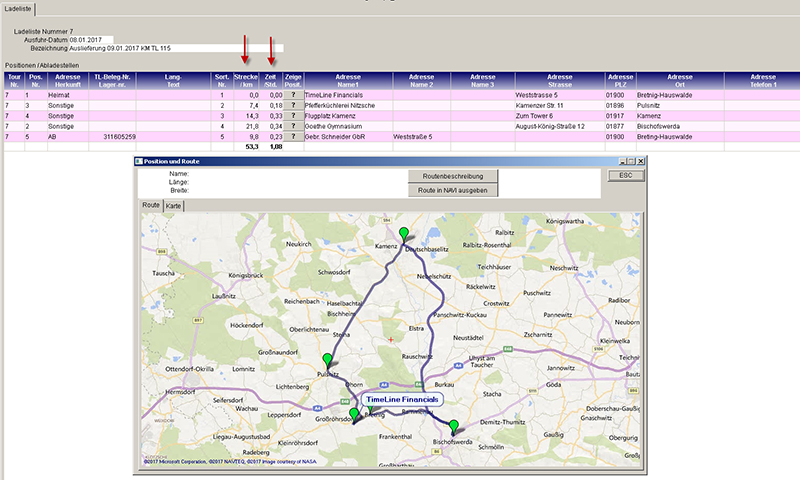
Task: Click the 'Route in NAVI ausgeben' button
Action: click(x=453, y=190)
